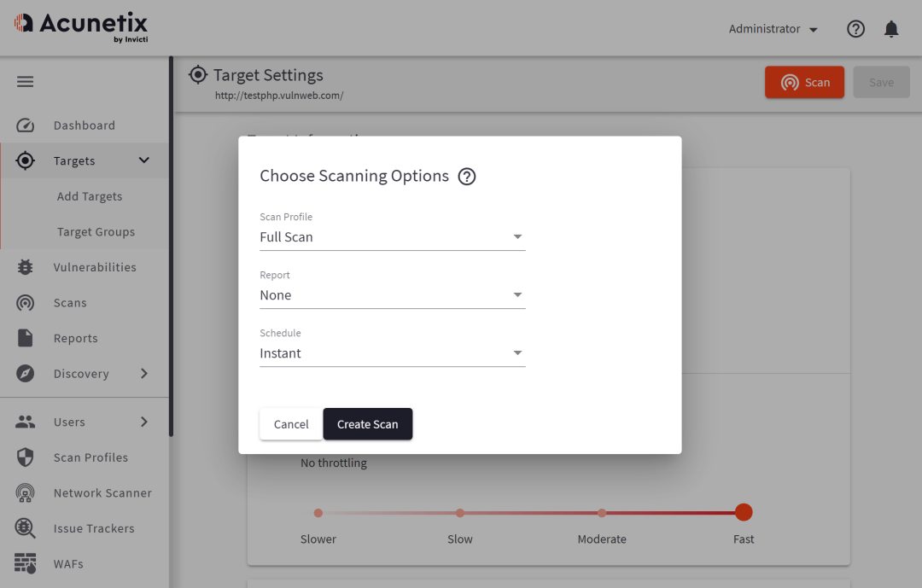Click the Discovery compass icon

coord(26,374)
